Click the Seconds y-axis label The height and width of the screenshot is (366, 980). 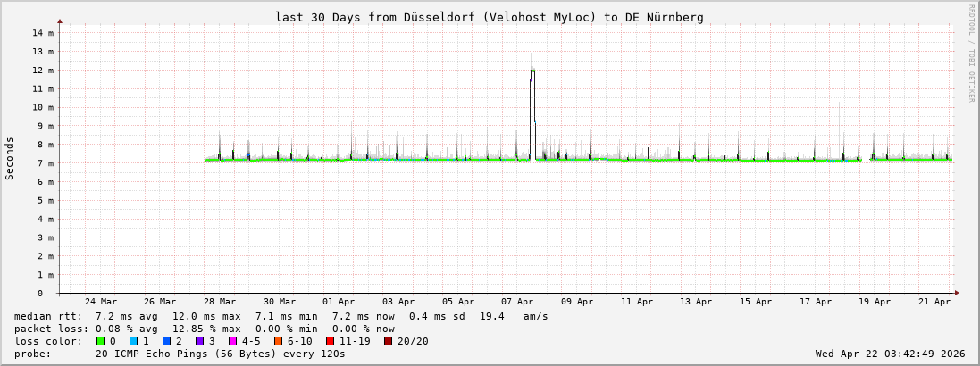coord(10,159)
